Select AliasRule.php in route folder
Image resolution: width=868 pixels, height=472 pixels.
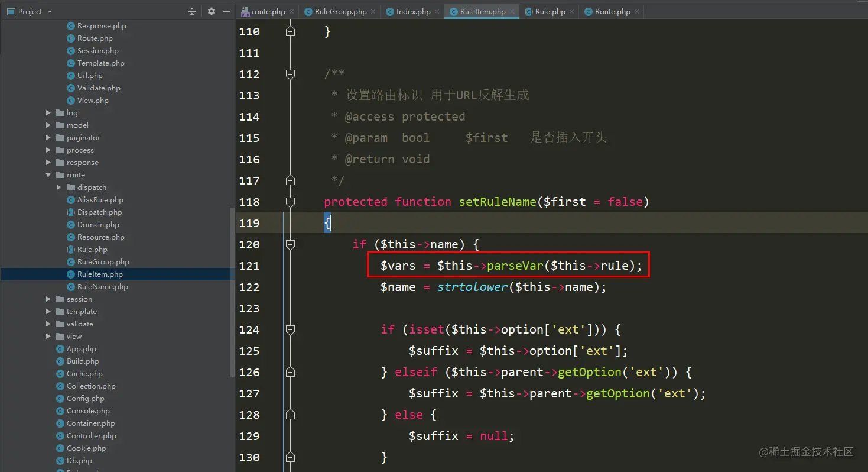tap(100, 199)
